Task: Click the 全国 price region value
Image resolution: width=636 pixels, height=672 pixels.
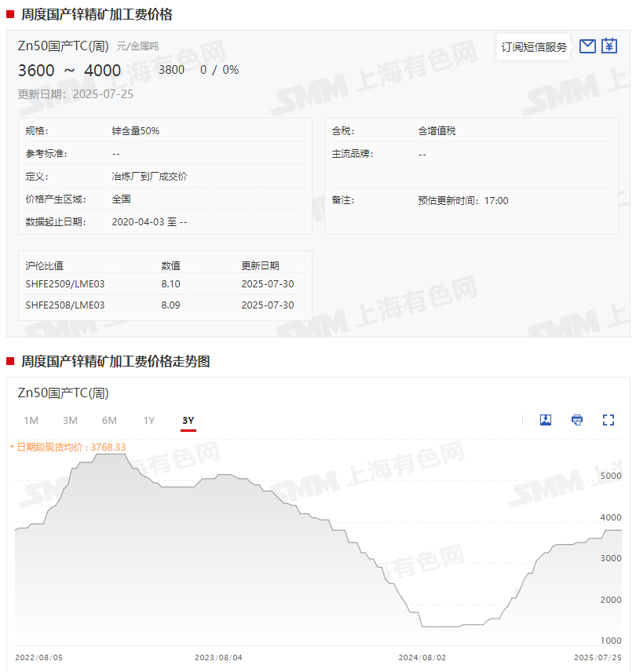Action: coord(121,199)
